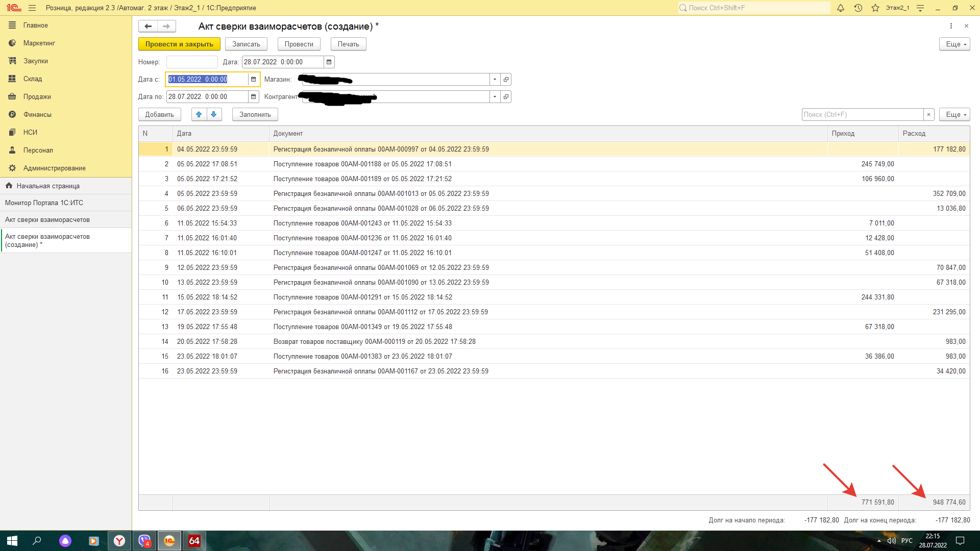The image size is (980, 551).
Task: Select row Поступление товаров 00АМ-001188
Action: [x=554, y=164]
